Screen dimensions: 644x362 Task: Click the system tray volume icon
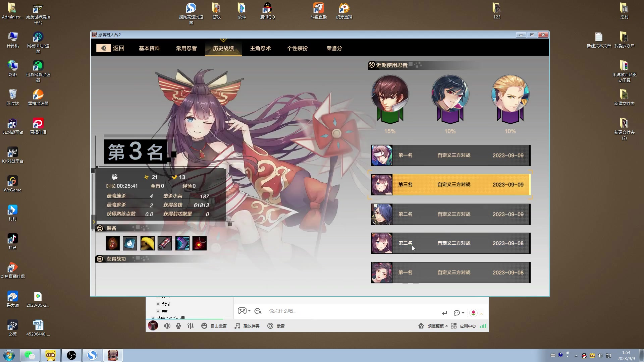coord(600,356)
